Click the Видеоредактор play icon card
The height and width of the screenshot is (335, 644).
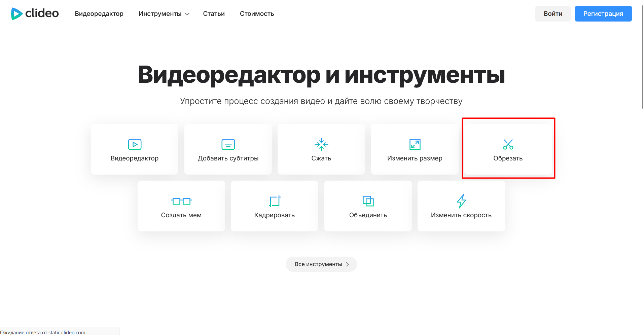(x=134, y=144)
